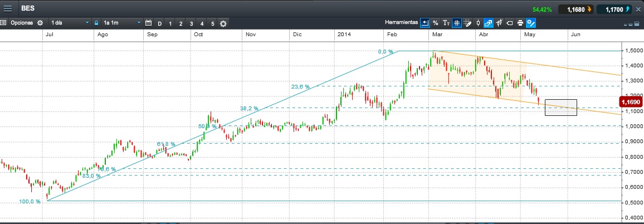The width and height of the screenshot is (644, 224).
Task: Select the D period preset
Action: pos(160,23)
